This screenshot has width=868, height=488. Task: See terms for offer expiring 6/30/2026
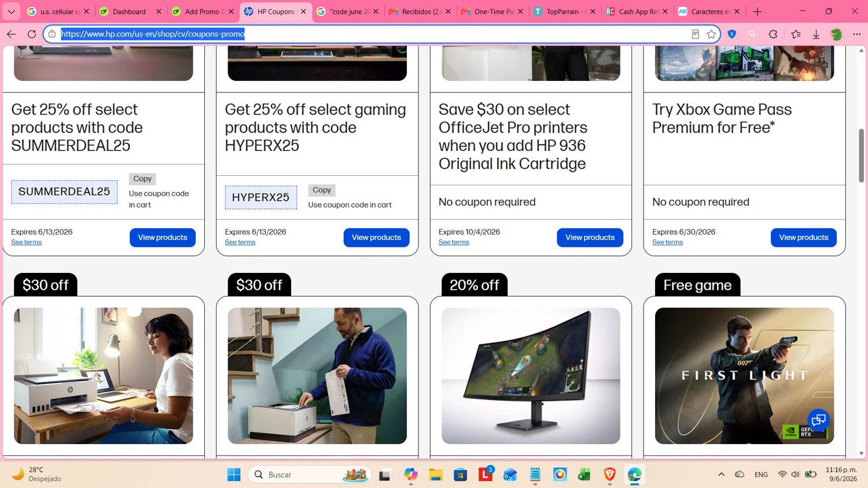[x=667, y=242]
